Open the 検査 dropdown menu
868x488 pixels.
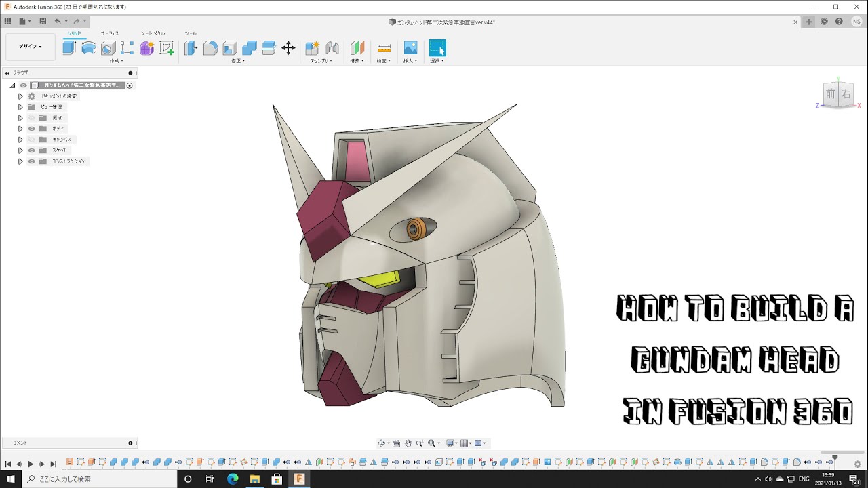pos(384,61)
